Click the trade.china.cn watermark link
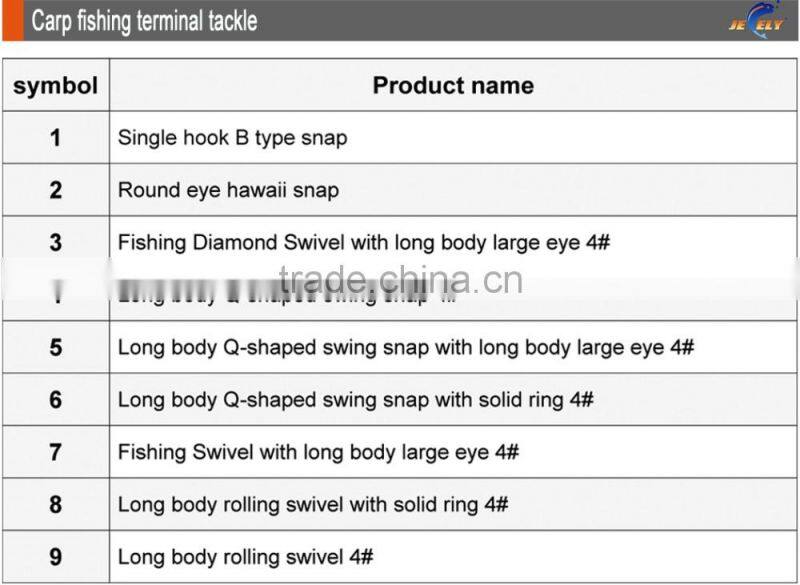The height and width of the screenshot is (585, 800). pos(400,280)
